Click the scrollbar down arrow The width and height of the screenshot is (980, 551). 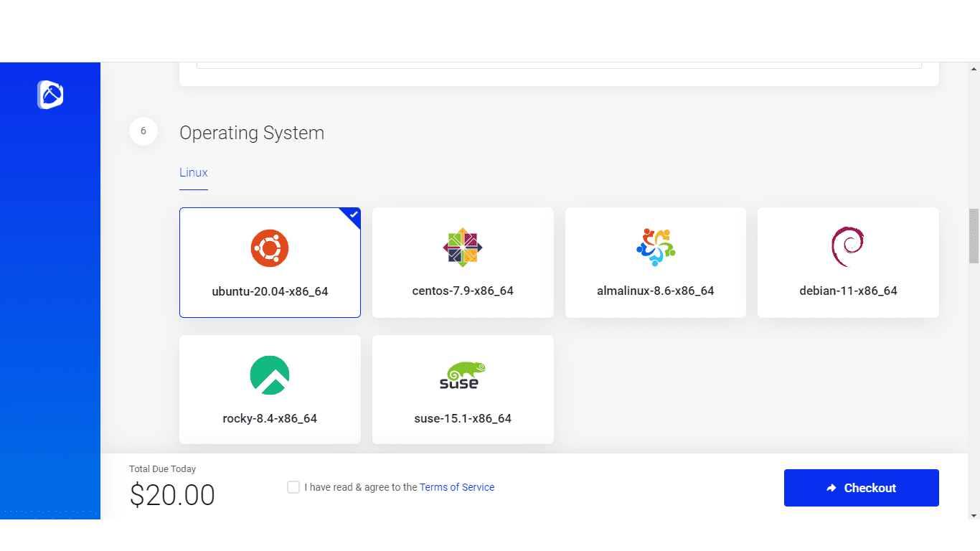974,515
